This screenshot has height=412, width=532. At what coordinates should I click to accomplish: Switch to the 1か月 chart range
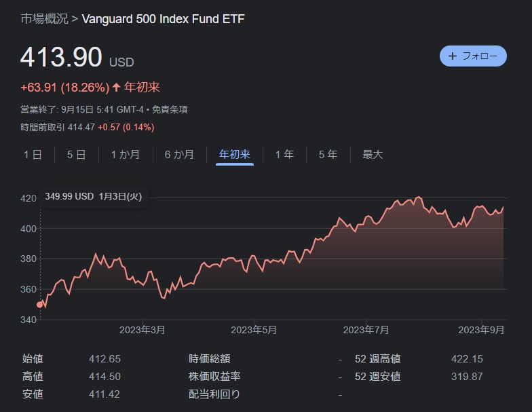point(126,155)
